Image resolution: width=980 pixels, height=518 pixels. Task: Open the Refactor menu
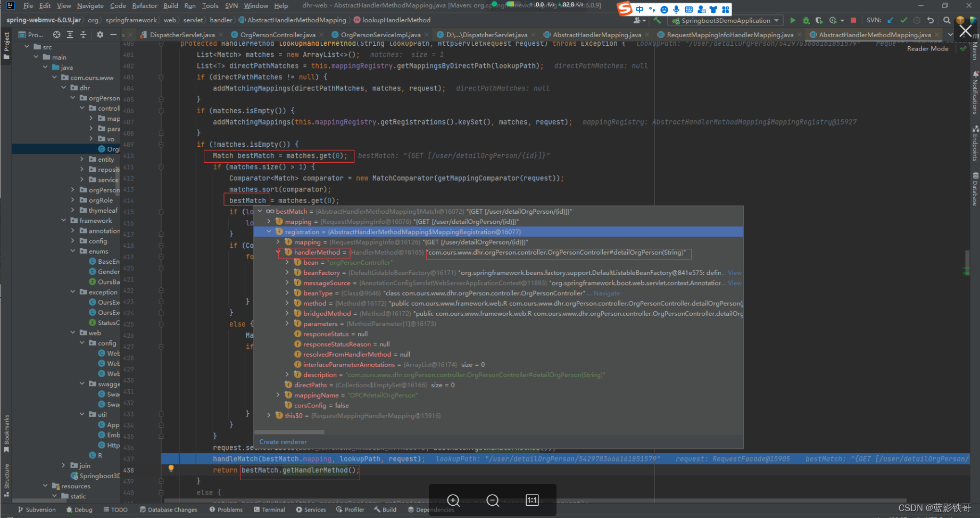[x=145, y=6]
